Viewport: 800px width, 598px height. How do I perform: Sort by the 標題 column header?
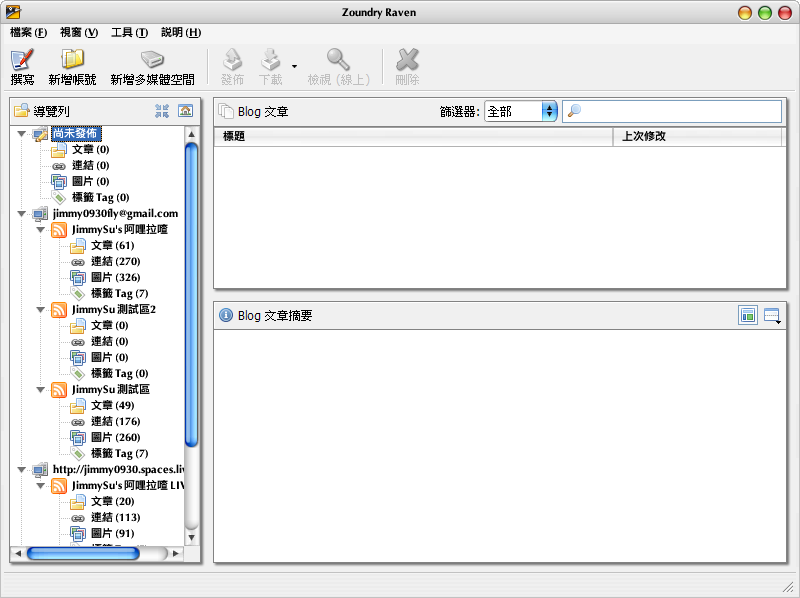(x=413, y=136)
